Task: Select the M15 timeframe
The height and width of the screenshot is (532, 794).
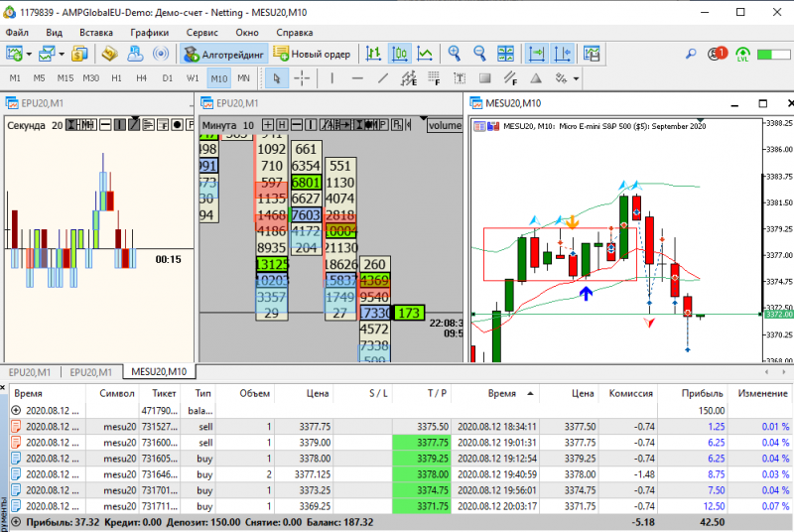Action: tap(65, 78)
